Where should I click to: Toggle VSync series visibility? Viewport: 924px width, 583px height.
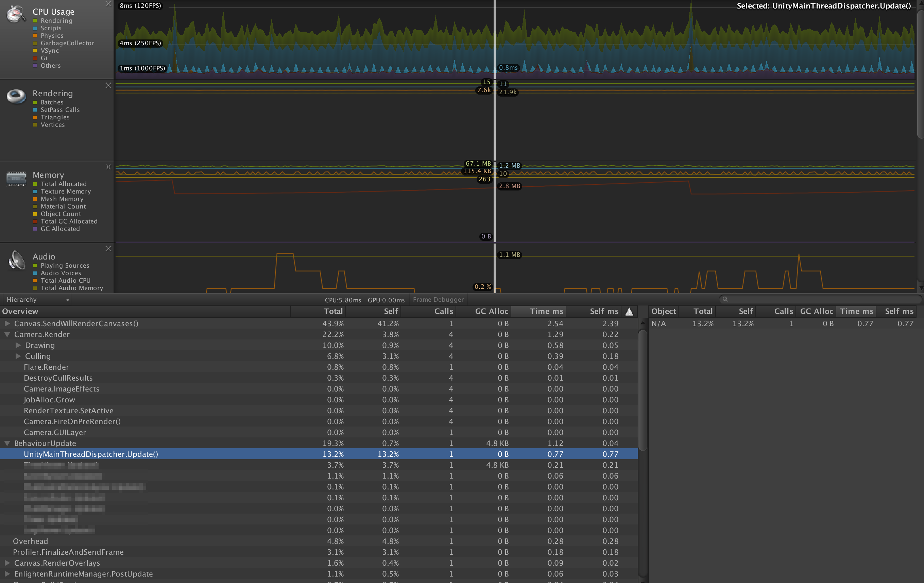point(35,51)
